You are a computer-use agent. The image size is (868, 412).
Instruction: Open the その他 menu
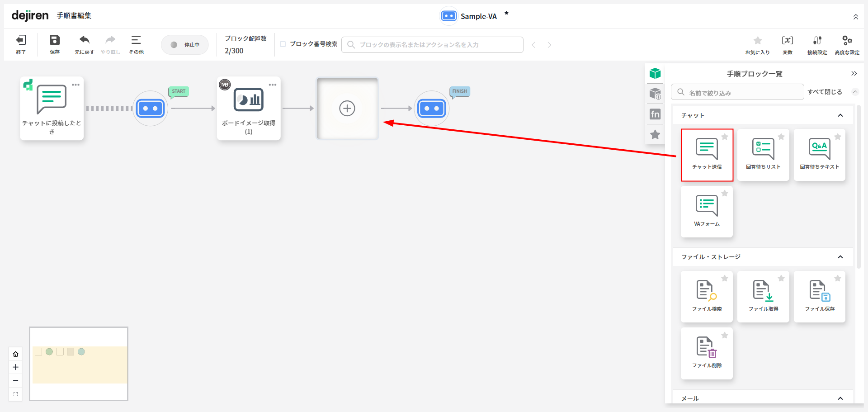coord(136,44)
